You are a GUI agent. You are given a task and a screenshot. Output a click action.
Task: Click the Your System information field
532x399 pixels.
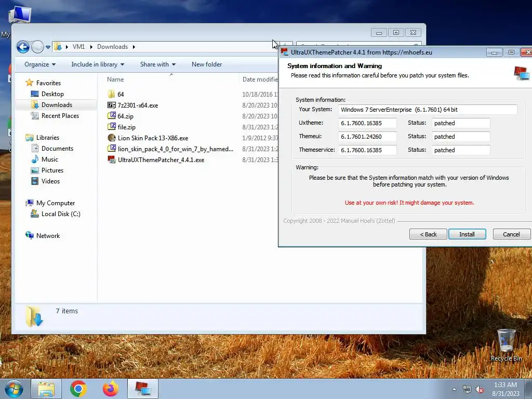(x=428, y=110)
